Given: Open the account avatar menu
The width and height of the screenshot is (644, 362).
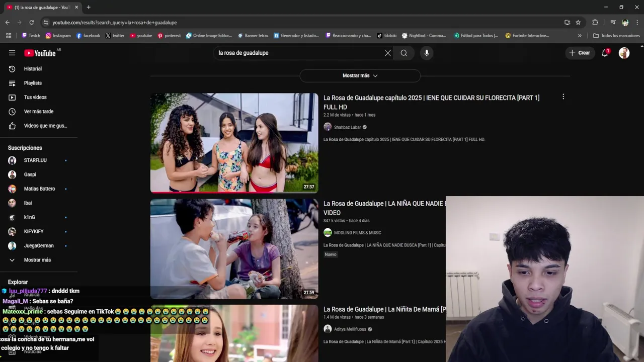Looking at the screenshot, I should 624,53.
